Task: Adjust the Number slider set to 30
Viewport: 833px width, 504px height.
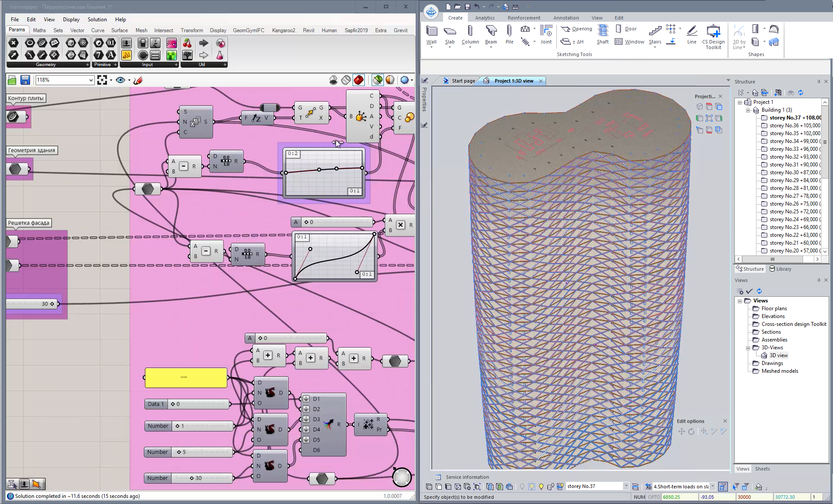Action: (x=192, y=478)
